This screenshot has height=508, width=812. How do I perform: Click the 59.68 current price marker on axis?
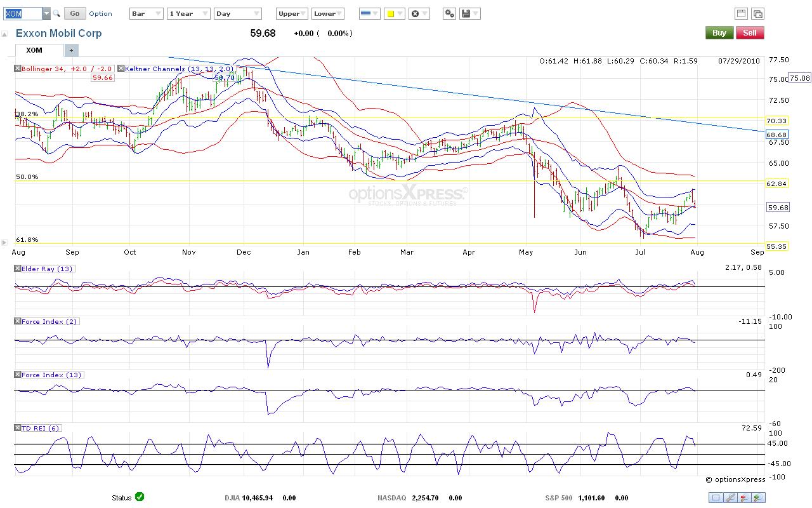[778, 208]
